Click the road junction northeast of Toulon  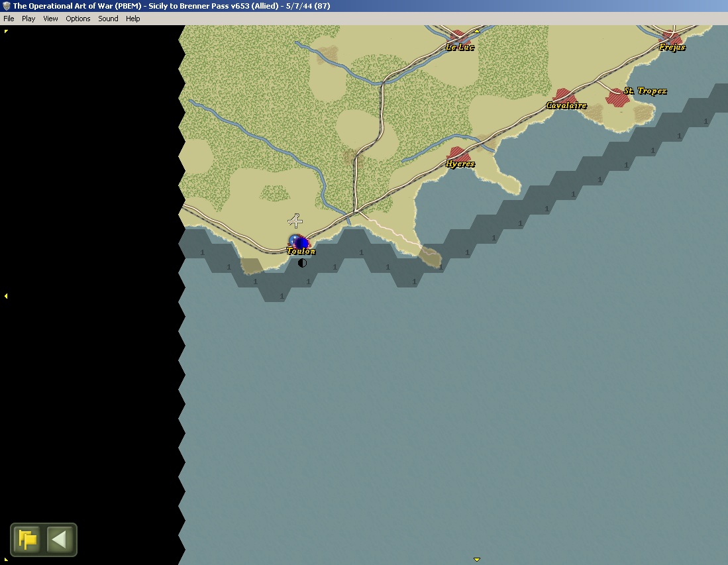coord(356,212)
